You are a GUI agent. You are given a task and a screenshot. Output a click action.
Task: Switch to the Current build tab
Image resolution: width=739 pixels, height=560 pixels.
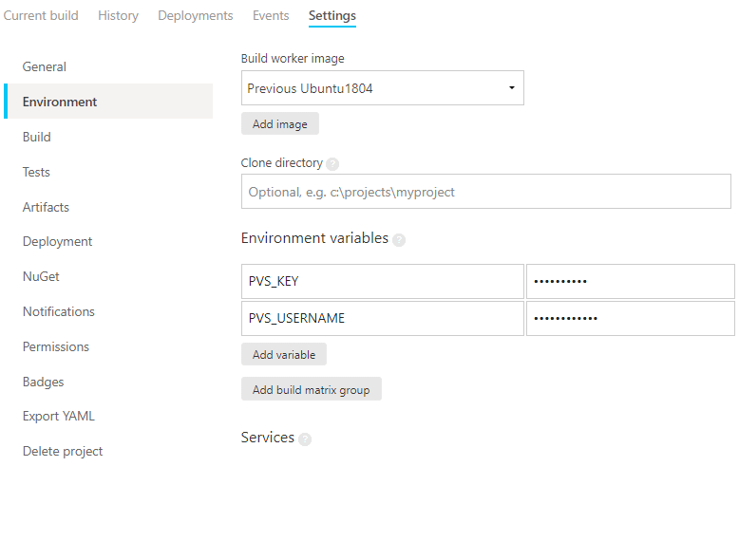41,16
